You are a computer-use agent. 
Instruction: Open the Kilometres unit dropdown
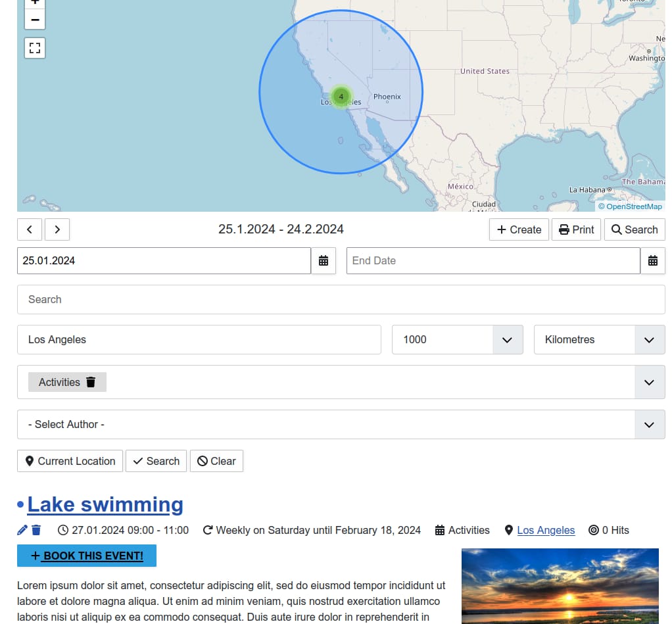649,340
